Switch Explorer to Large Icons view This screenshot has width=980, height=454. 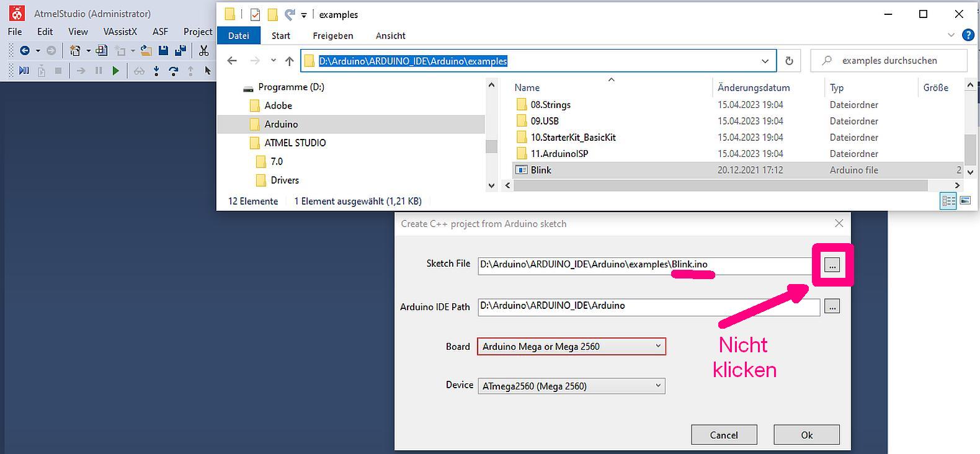[965, 200]
